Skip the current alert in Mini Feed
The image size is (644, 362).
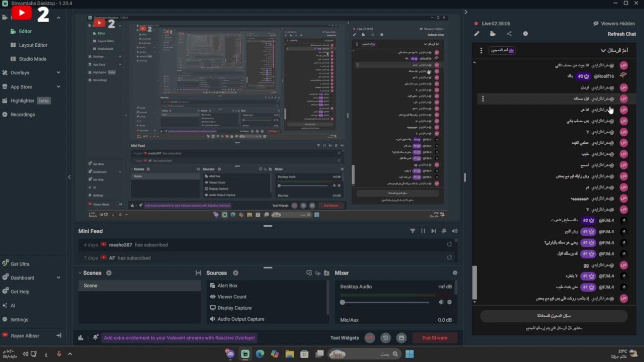pos(433,231)
